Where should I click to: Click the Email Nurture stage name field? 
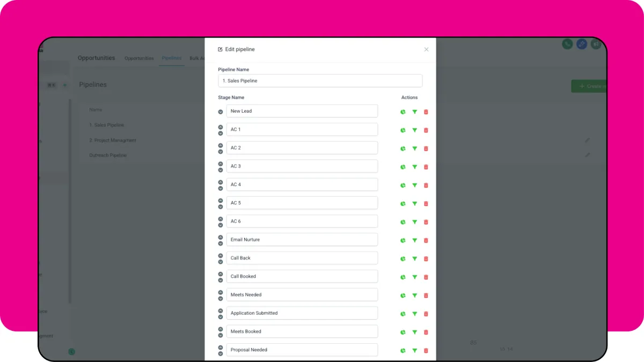(302, 240)
